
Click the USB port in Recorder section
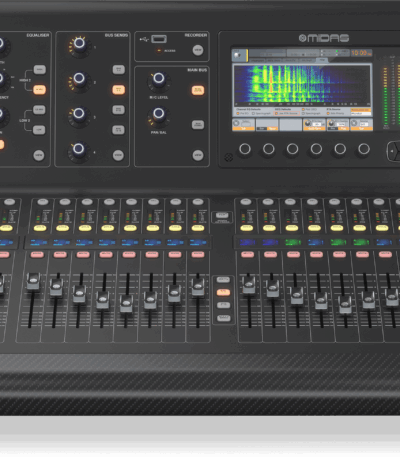159,39
